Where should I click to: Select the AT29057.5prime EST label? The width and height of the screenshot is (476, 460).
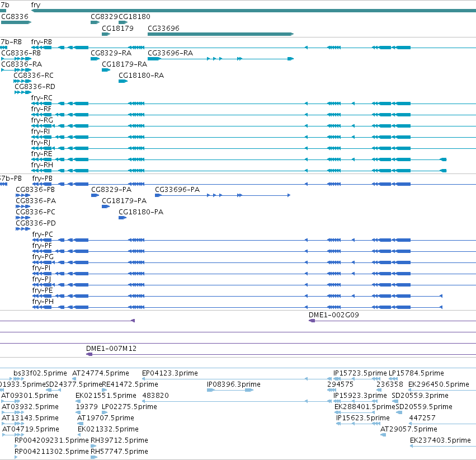click(409, 430)
